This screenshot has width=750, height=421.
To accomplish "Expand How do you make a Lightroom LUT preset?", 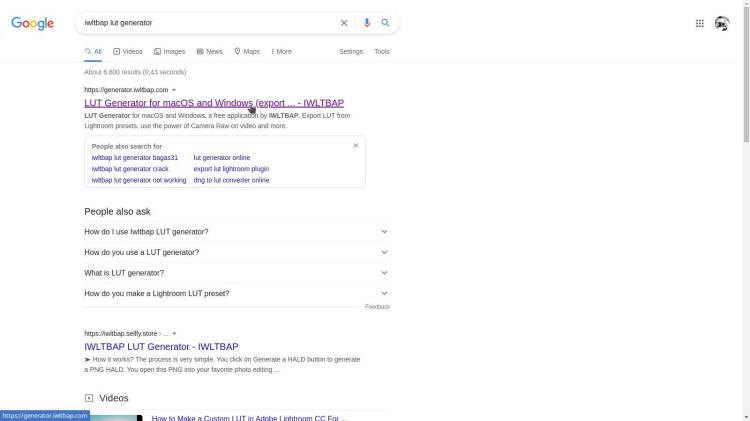I will 237,293.
